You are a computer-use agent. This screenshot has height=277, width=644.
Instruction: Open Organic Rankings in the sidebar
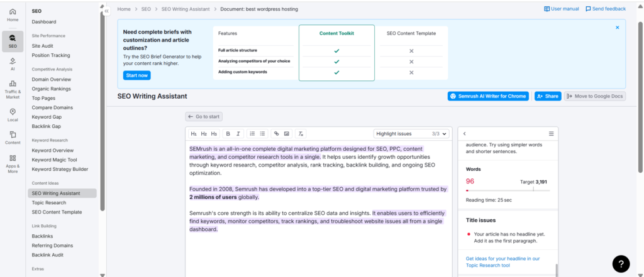[x=52, y=89]
